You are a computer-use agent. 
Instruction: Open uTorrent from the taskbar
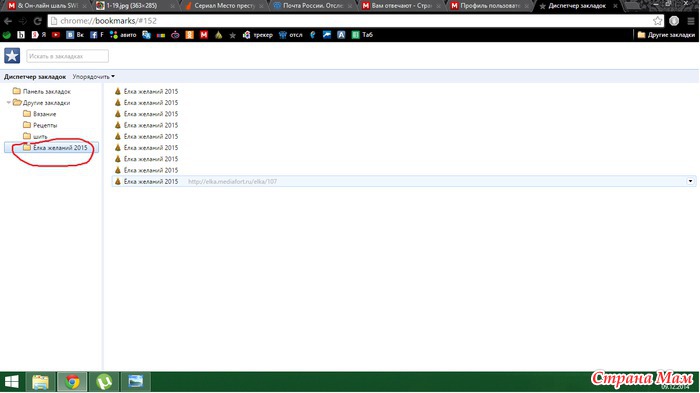(104, 382)
